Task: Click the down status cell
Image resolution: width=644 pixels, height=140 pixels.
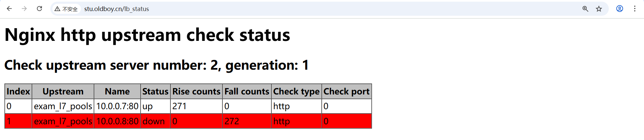Action: point(154,121)
